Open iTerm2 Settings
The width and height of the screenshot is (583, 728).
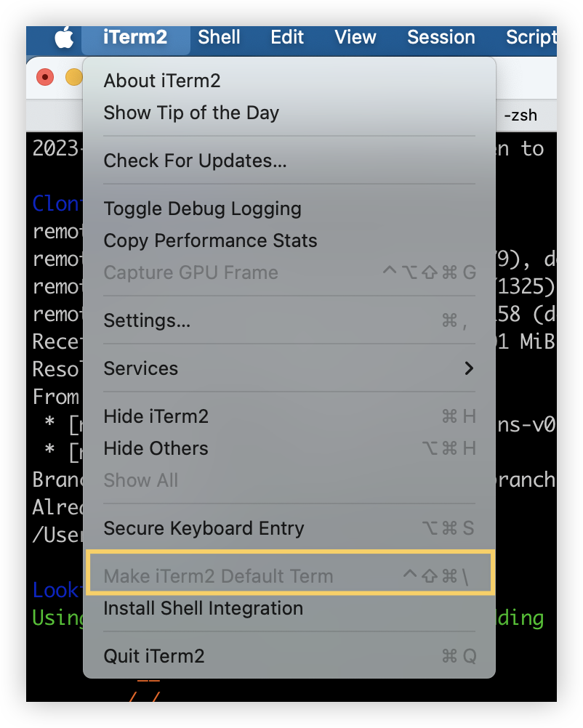pyautogui.click(x=147, y=320)
